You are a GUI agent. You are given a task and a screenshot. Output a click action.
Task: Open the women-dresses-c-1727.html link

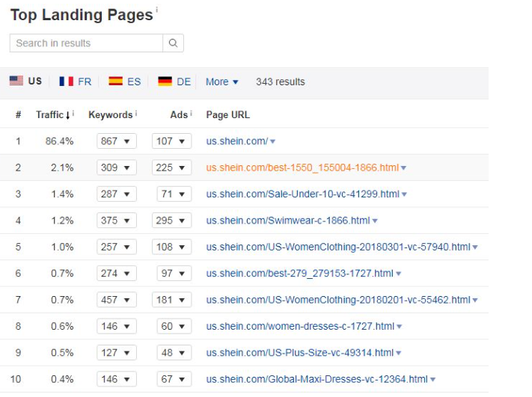(x=300, y=326)
